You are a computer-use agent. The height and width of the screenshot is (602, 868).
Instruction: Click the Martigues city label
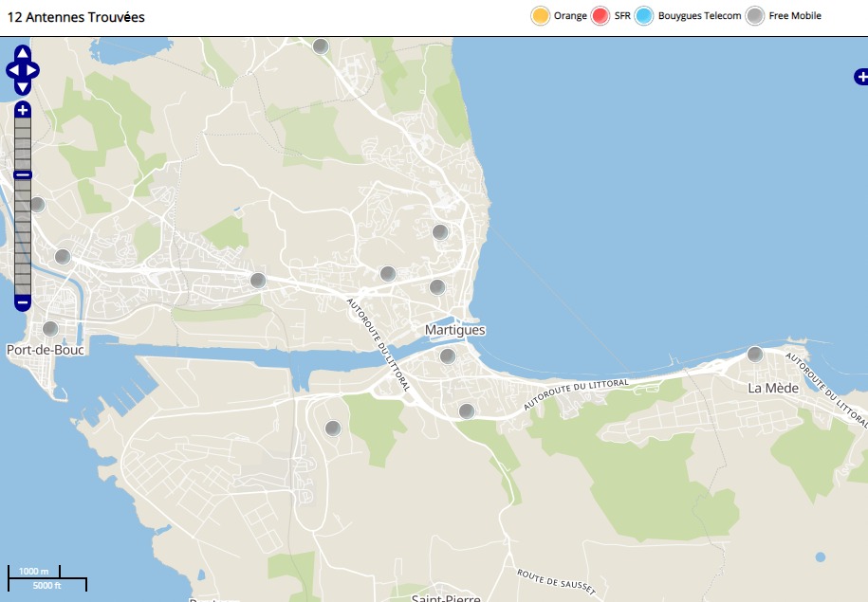click(x=455, y=330)
